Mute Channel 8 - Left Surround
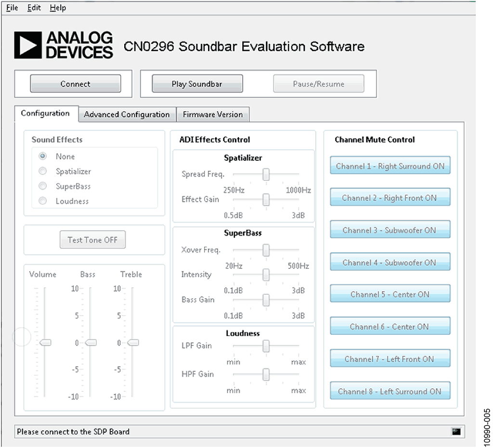The image size is (493, 448). (x=390, y=391)
